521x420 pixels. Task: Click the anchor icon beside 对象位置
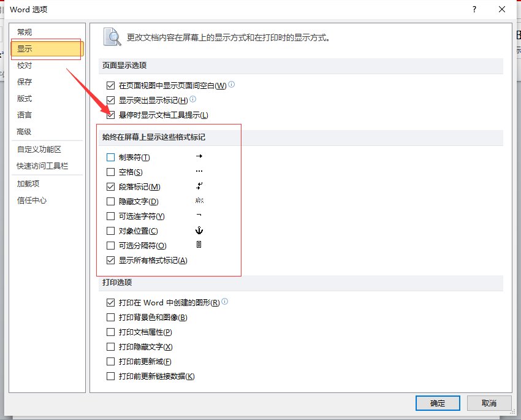click(199, 231)
